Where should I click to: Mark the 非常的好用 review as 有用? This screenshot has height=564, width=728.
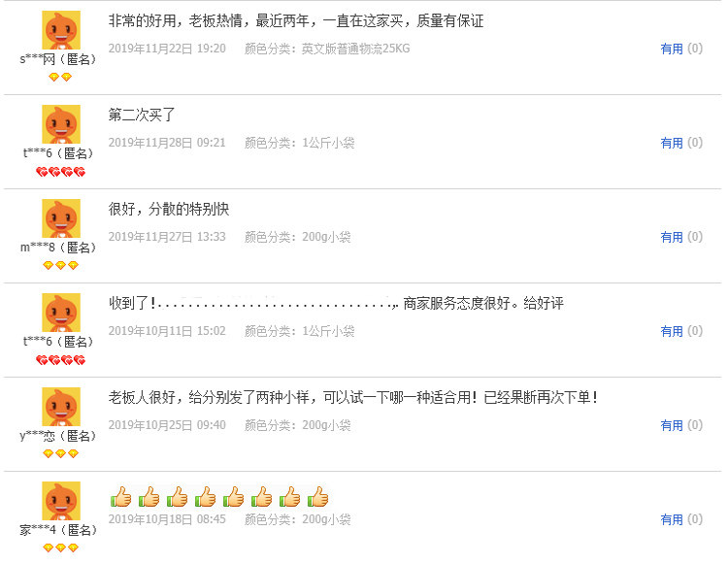click(x=672, y=49)
